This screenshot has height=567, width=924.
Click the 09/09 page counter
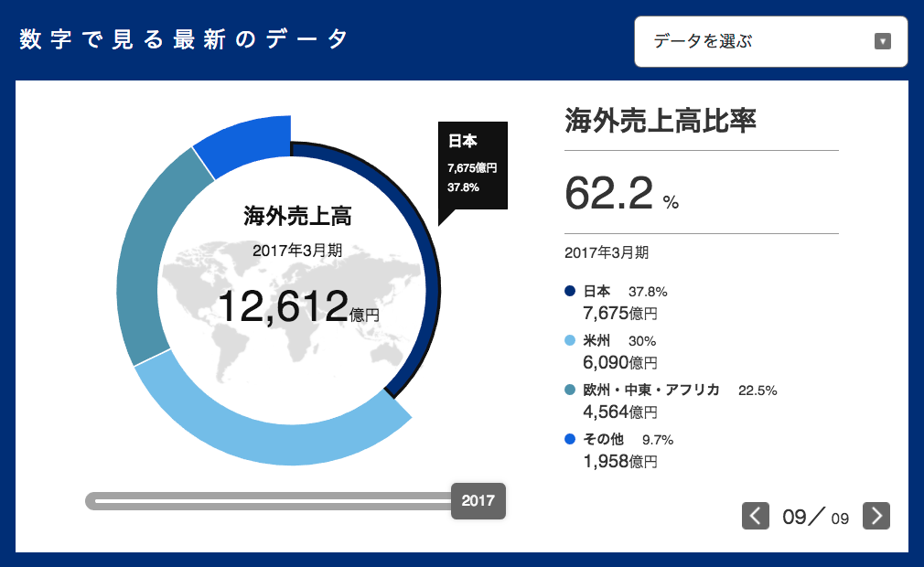(x=815, y=518)
